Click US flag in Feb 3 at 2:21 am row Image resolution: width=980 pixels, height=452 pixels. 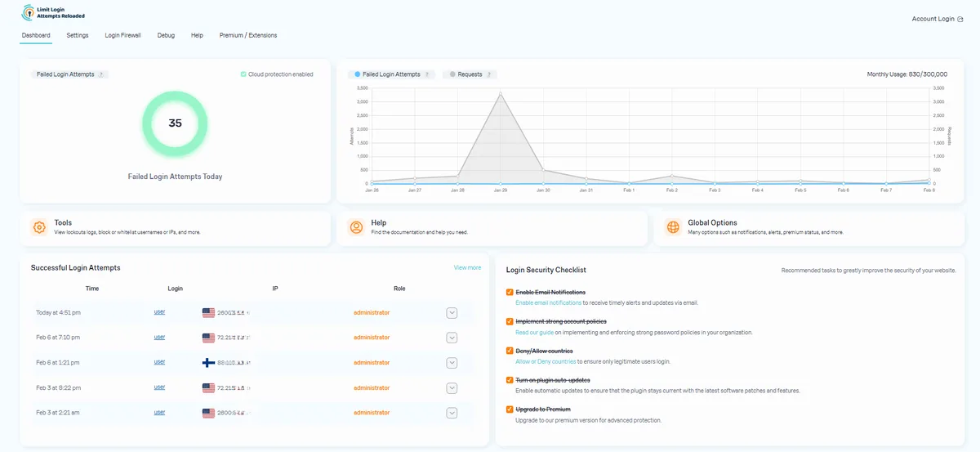point(208,413)
